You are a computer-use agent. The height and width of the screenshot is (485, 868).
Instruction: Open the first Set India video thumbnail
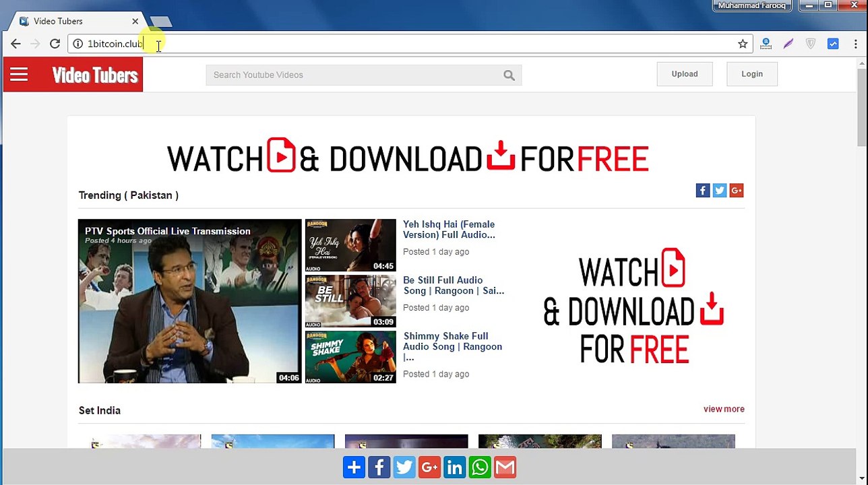click(139, 441)
